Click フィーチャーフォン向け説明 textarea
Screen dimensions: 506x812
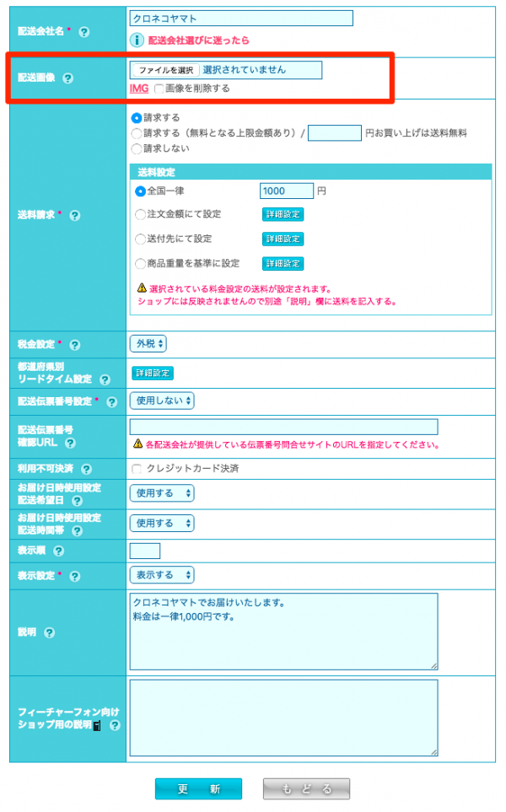point(284,718)
